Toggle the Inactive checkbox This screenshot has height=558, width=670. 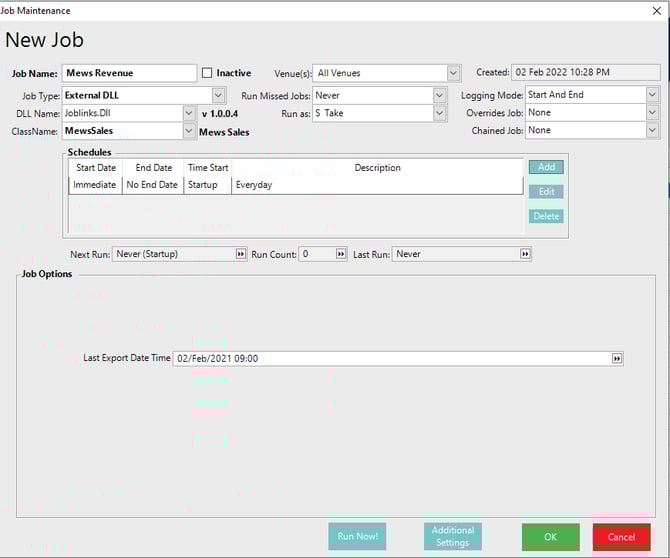[x=207, y=73]
